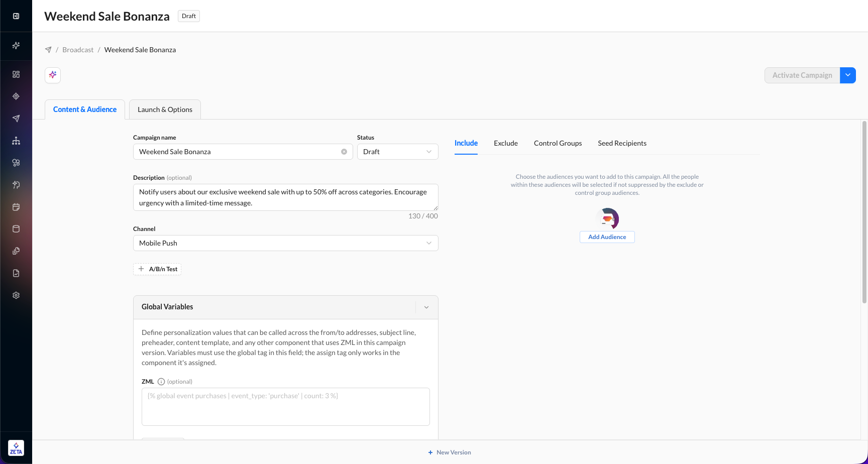The width and height of the screenshot is (868, 464).
Task: Click the A/B/n Test button
Action: pyautogui.click(x=157, y=269)
